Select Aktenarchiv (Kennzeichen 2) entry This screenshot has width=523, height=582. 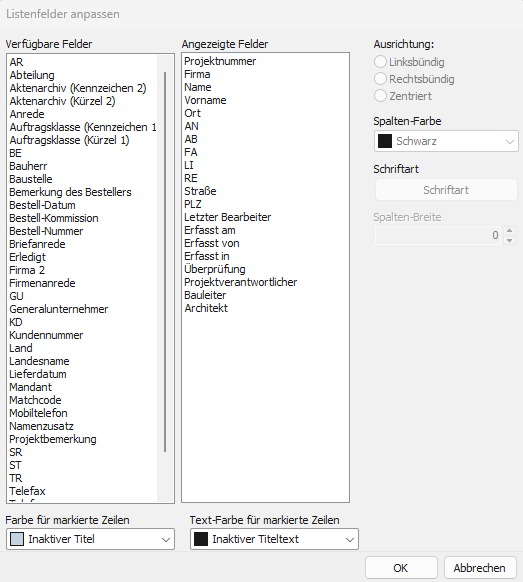pos(78,88)
